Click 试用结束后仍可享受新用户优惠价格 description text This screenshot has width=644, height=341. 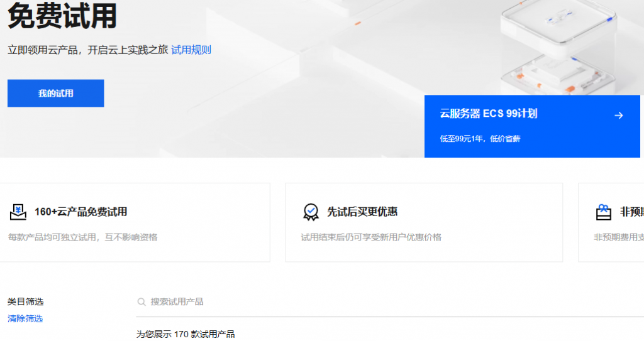pos(371,237)
